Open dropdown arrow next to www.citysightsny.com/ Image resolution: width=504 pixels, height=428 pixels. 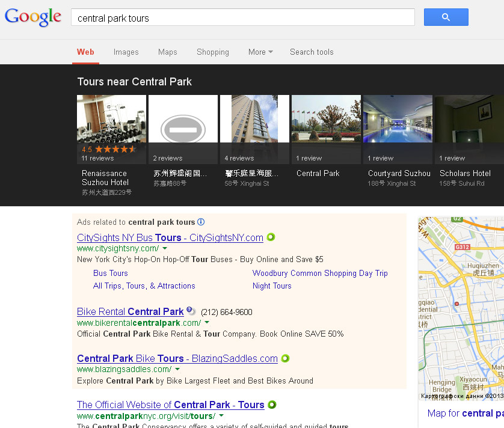165,248
